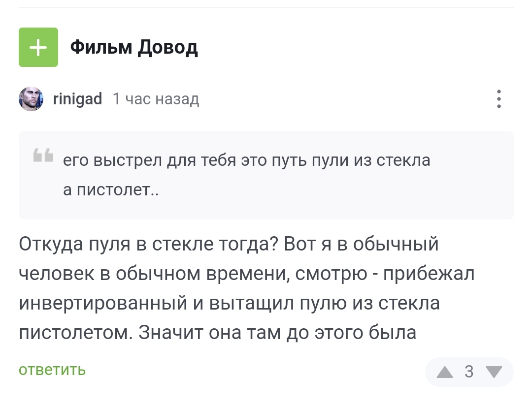
Task: Click the last line "пистолетом. Значит она там"
Action: click(x=218, y=333)
